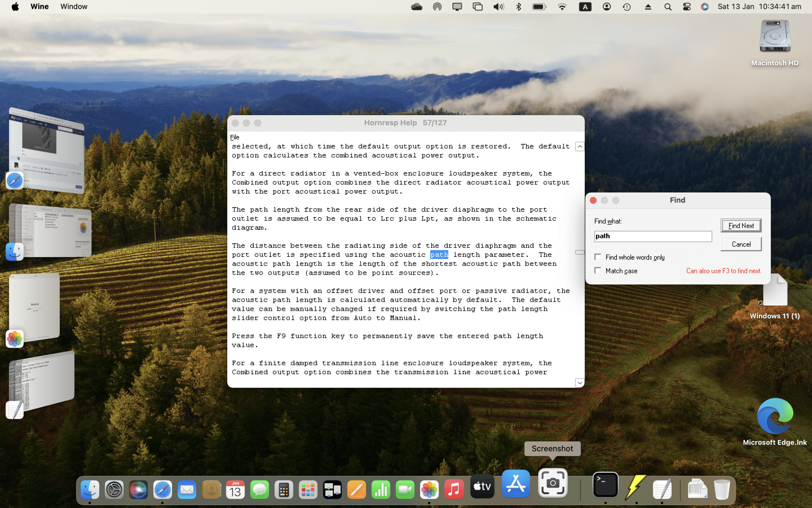Launch the Screenshot app in the Dock

click(x=553, y=483)
